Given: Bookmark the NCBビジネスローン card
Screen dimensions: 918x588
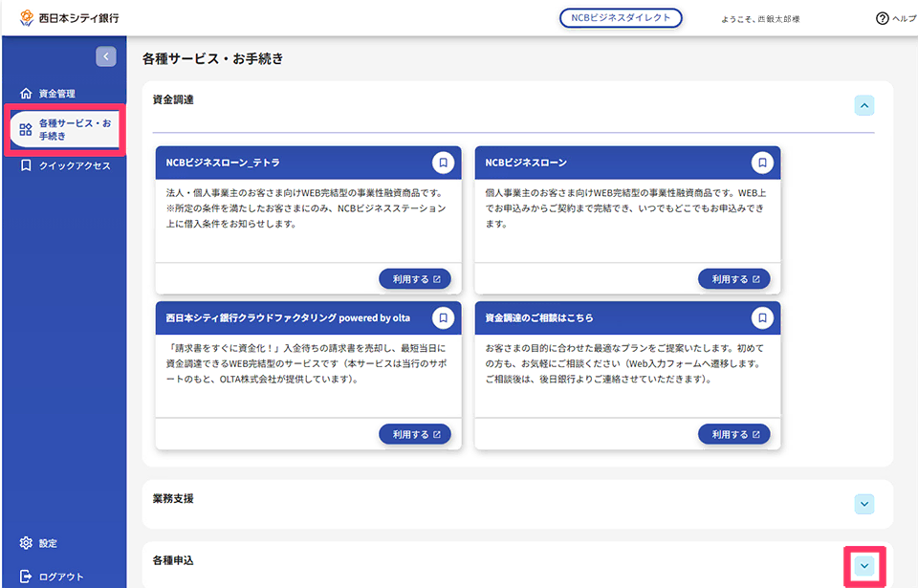Looking at the screenshot, I should coord(762,163).
